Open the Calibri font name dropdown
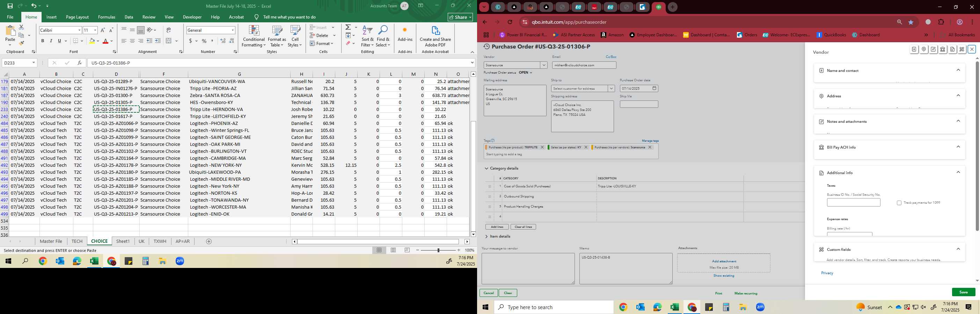 [x=79, y=30]
